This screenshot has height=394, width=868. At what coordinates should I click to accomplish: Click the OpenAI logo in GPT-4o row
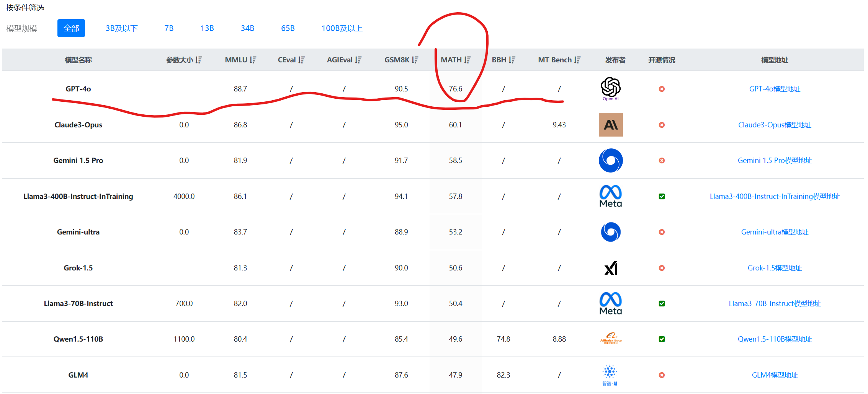point(611,89)
